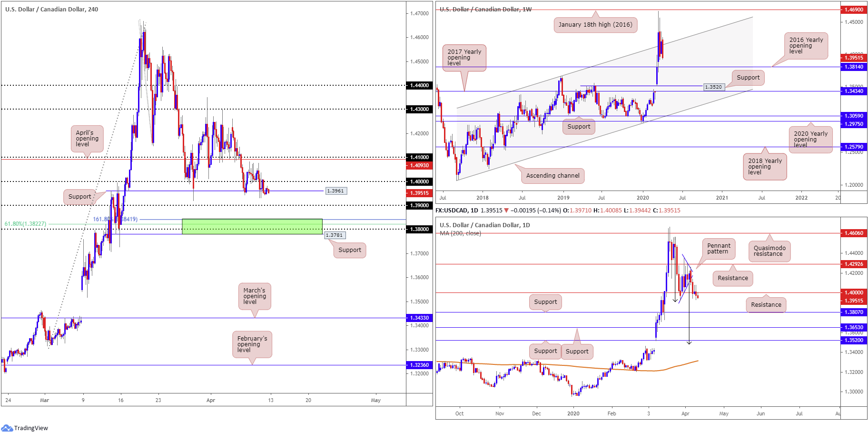Click the 1.30590 weekly price label

(x=854, y=116)
